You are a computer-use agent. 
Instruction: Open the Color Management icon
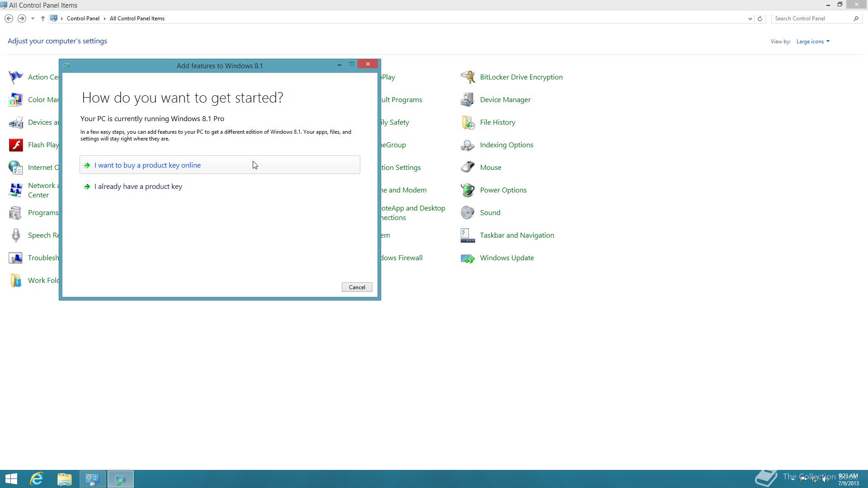[16, 100]
